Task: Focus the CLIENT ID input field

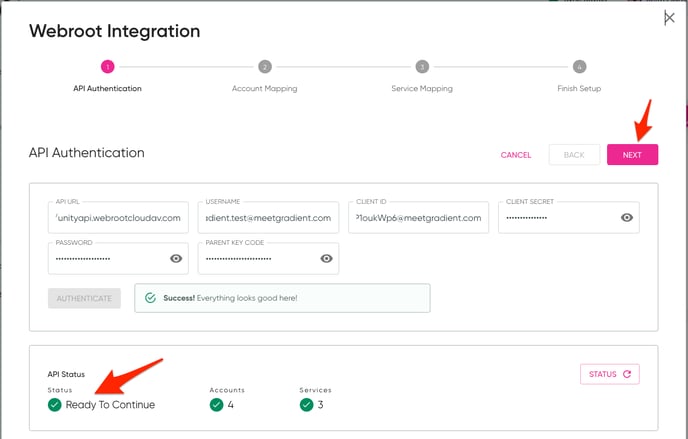Action: pos(418,218)
